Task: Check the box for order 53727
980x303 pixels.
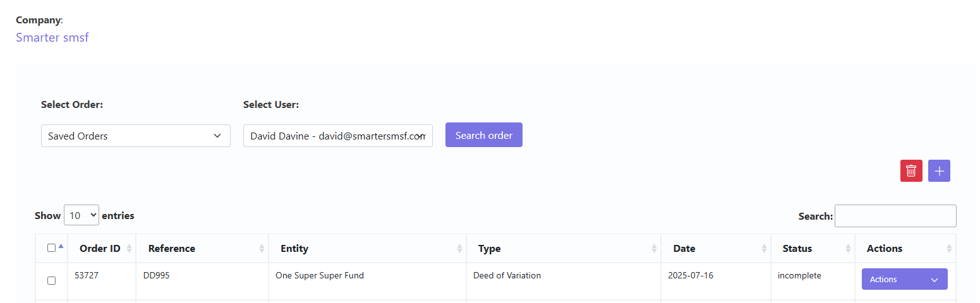Action: pos(52,280)
